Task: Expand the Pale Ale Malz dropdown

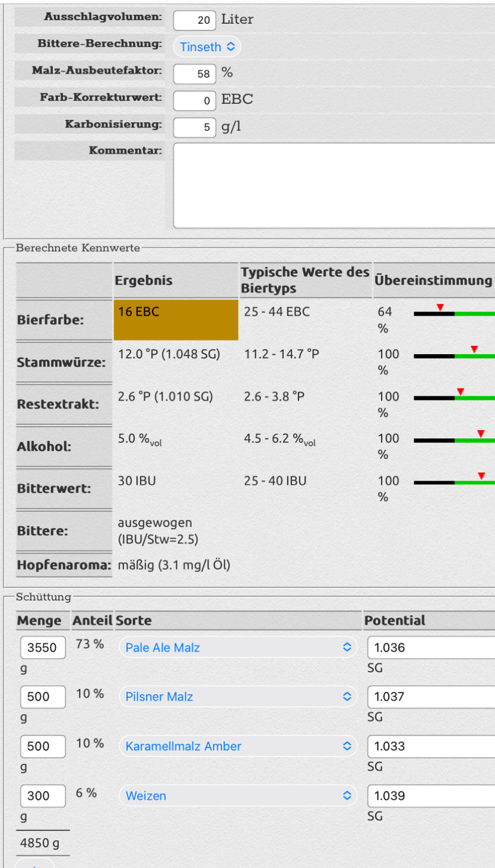Action: (238, 648)
